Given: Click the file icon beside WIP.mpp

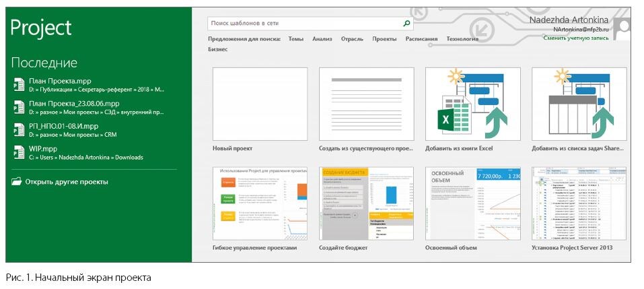Looking at the screenshot, I should pos(19,152).
